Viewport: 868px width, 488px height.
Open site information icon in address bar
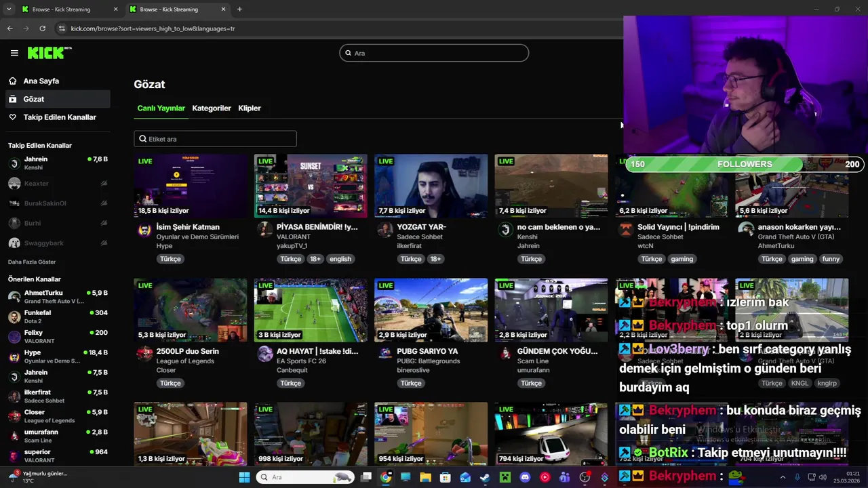pyautogui.click(x=62, y=28)
